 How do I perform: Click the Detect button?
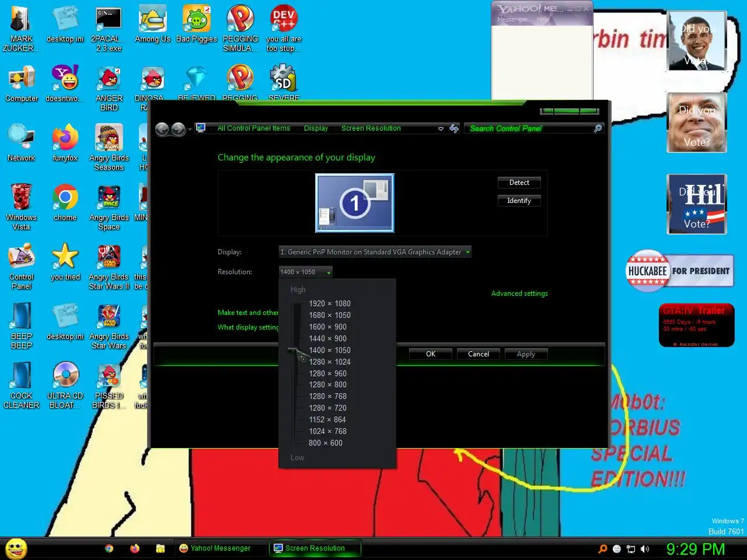[x=519, y=183]
